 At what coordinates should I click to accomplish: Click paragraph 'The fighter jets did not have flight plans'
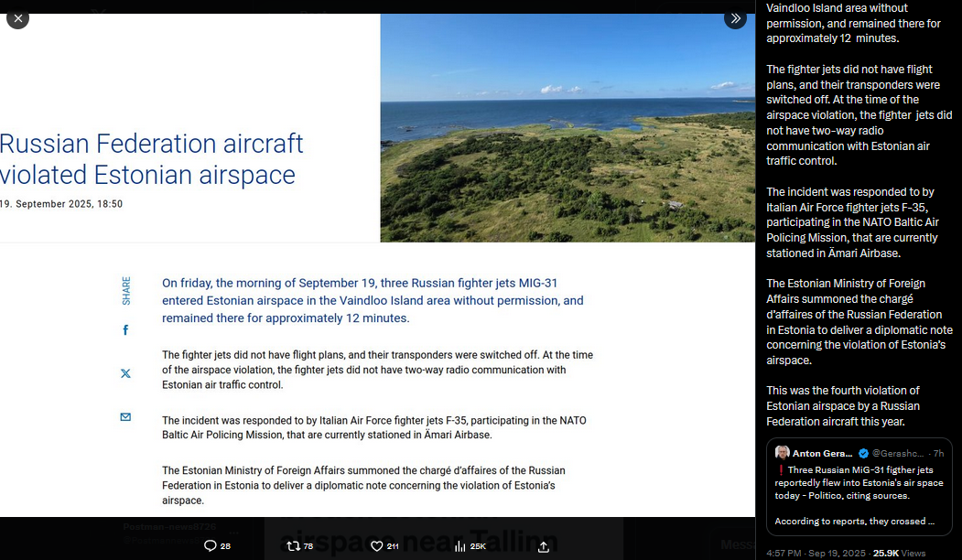pos(377,370)
